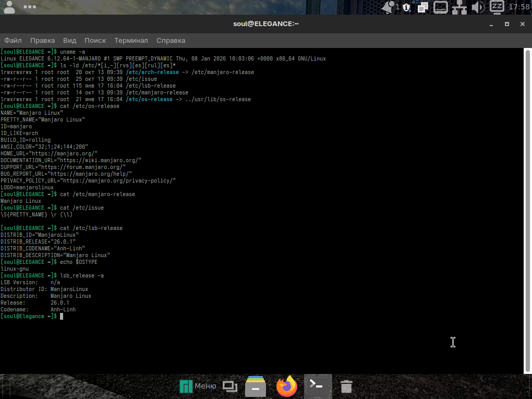
Task: Launch the file manager from dock
Action: [x=256, y=386]
